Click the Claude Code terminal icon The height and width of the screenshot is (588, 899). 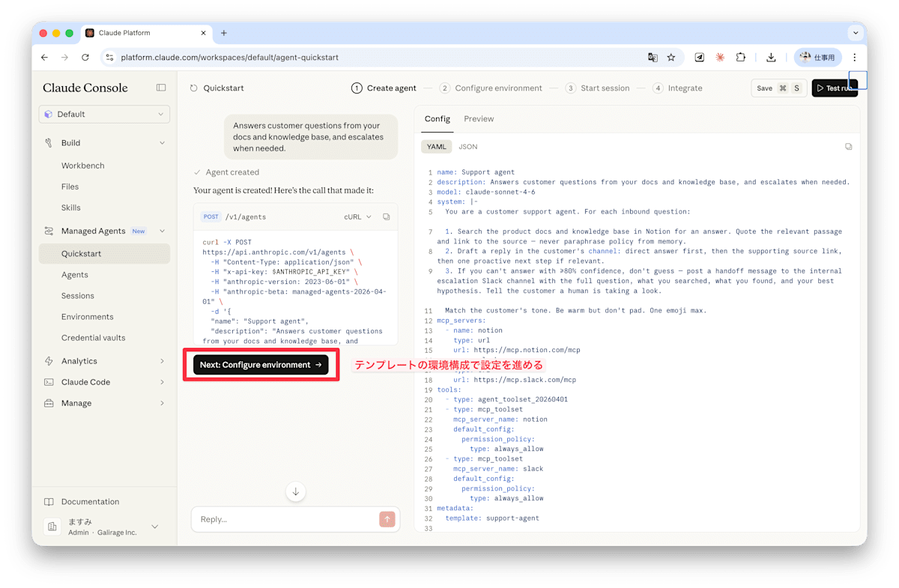click(49, 382)
